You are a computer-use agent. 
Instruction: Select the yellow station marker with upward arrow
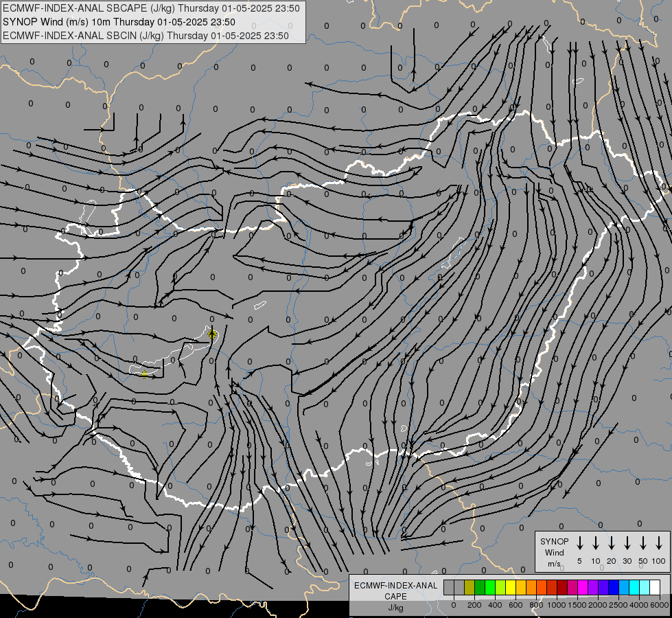pyautogui.click(x=211, y=334)
